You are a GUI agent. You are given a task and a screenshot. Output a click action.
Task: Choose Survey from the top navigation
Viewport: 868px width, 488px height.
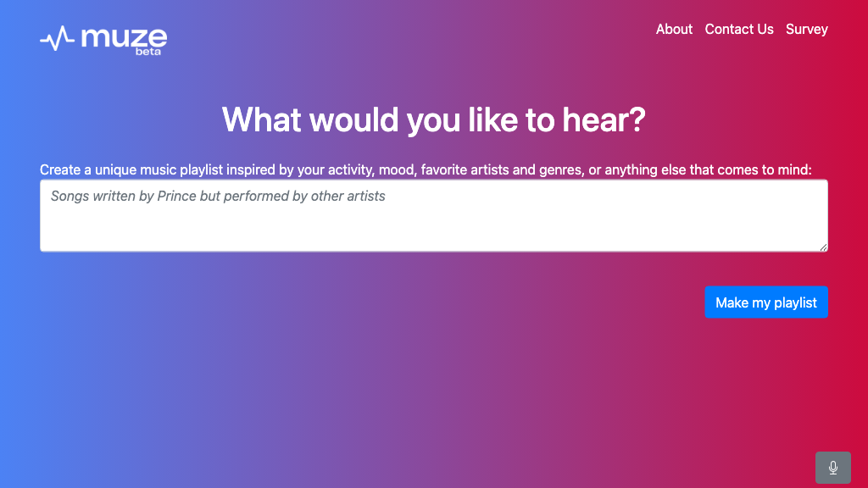(x=806, y=29)
